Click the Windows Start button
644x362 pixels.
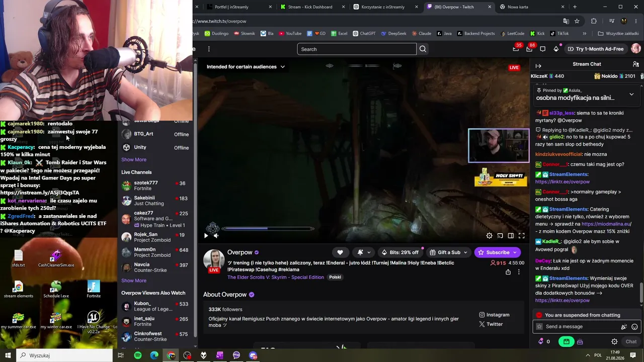click(x=8, y=355)
